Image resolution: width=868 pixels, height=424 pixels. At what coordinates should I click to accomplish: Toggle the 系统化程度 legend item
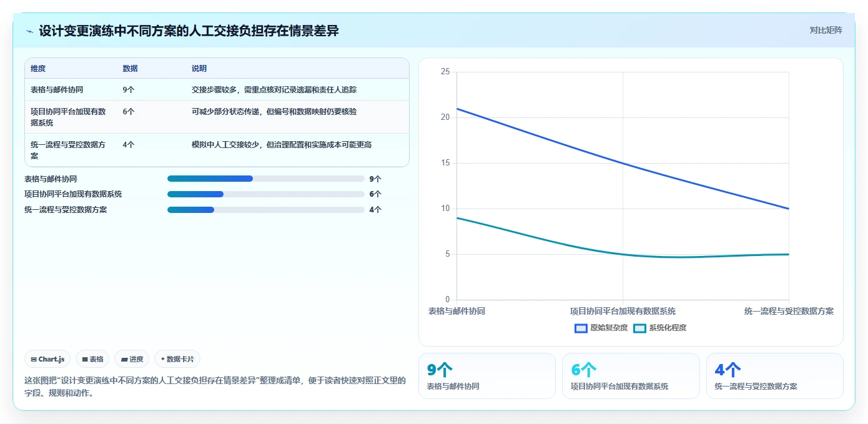coord(660,328)
